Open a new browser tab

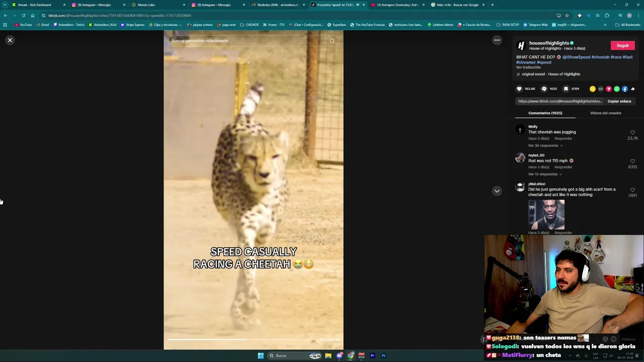(492, 5)
